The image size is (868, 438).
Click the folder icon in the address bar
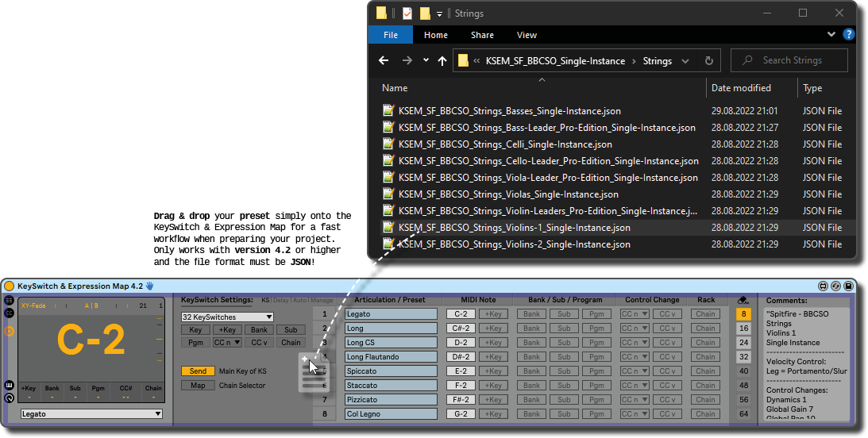pyautogui.click(x=463, y=61)
